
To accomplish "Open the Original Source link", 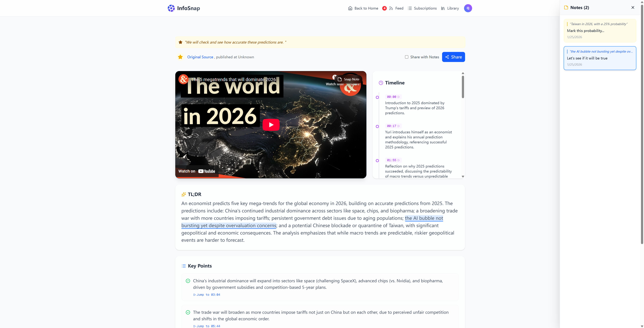I will (200, 57).
